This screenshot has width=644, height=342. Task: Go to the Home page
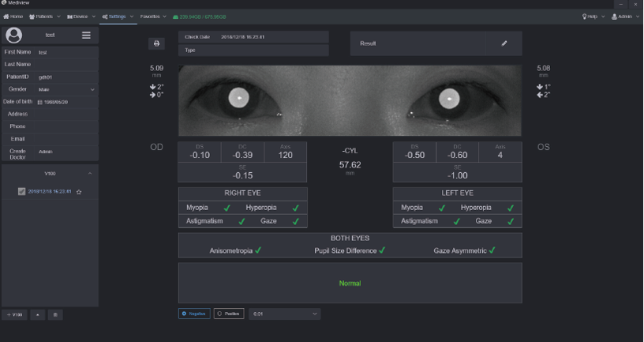pyautogui.click(x=13, y=16)
